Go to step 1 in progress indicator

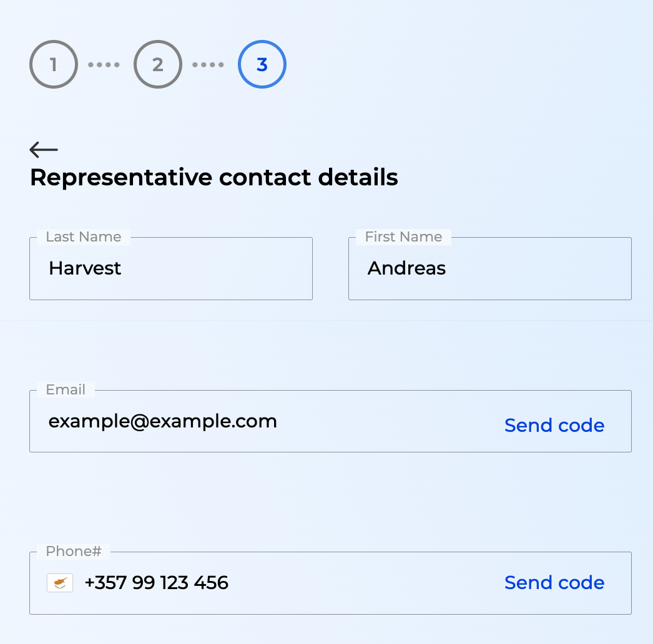pyautogui.click(x=54, y=64)
